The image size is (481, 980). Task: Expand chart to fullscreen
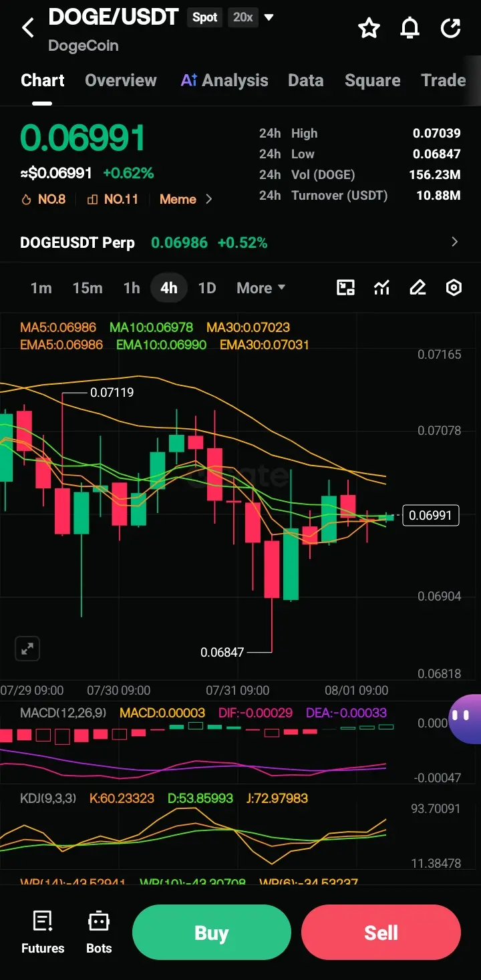click(x=27, y=648)
